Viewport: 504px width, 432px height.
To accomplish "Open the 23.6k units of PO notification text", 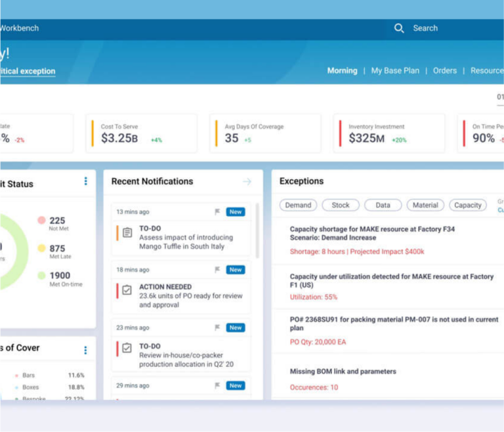I will coord(190,300).
